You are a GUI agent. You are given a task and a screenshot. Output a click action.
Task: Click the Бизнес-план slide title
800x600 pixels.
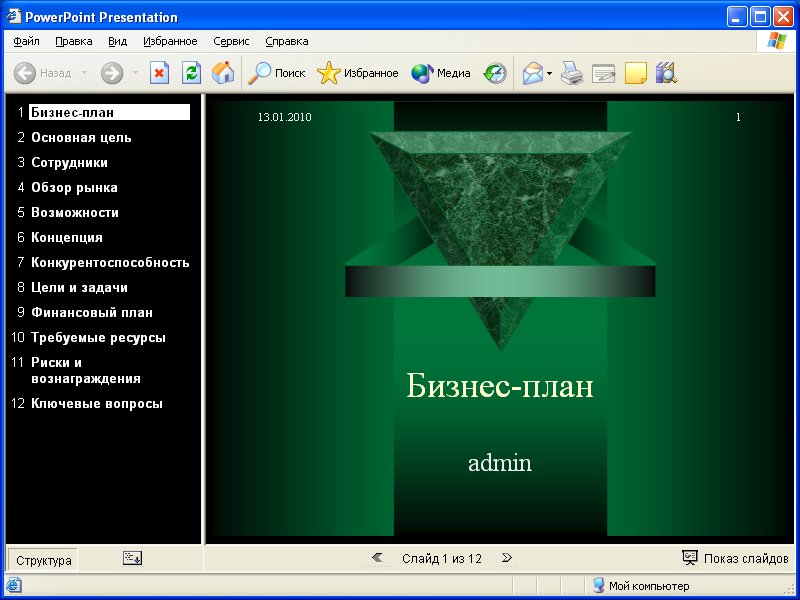[500, 386]
